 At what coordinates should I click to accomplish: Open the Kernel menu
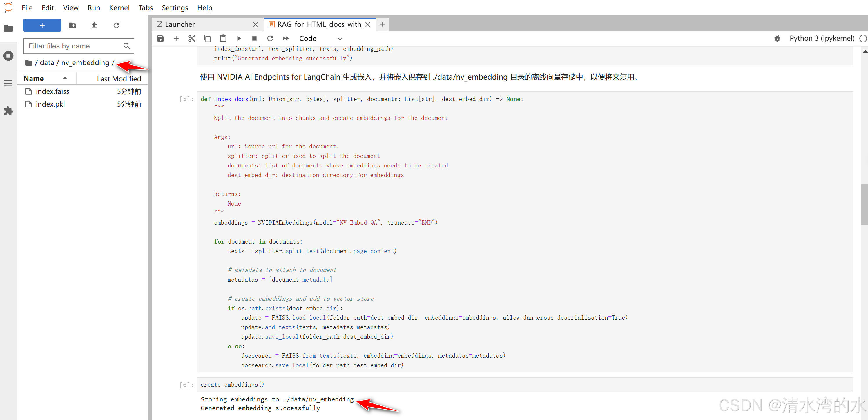(119, 8)
